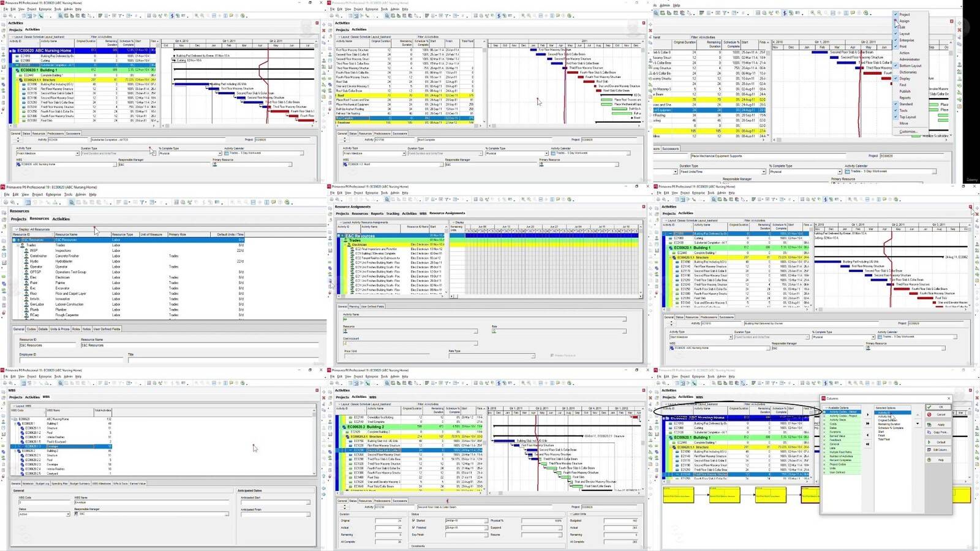Click the funnel Filter icon in the Resources window toolbar
The image size is (980, 551).
point(142,202)
